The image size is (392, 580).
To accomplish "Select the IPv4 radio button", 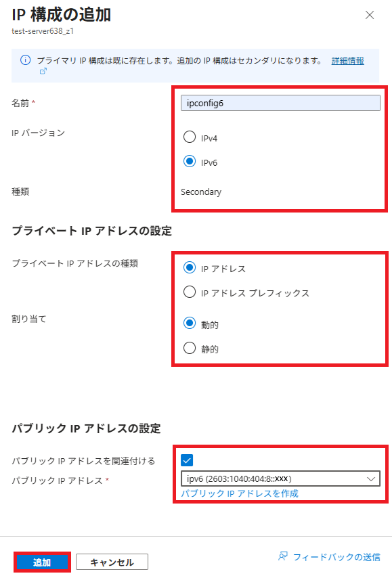I will click(x=190, y=137).
